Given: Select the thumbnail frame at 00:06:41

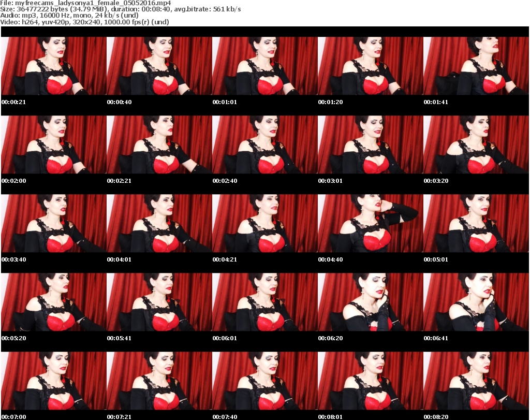Looking at the screenshot, I should point(476,302).
